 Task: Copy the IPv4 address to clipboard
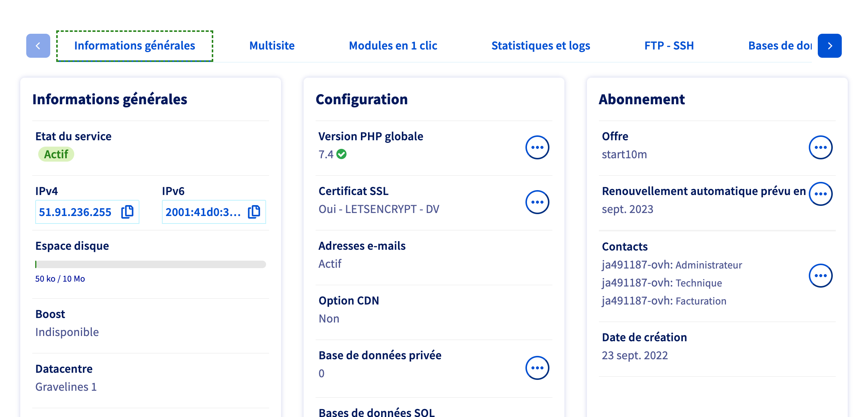point(127,212)
